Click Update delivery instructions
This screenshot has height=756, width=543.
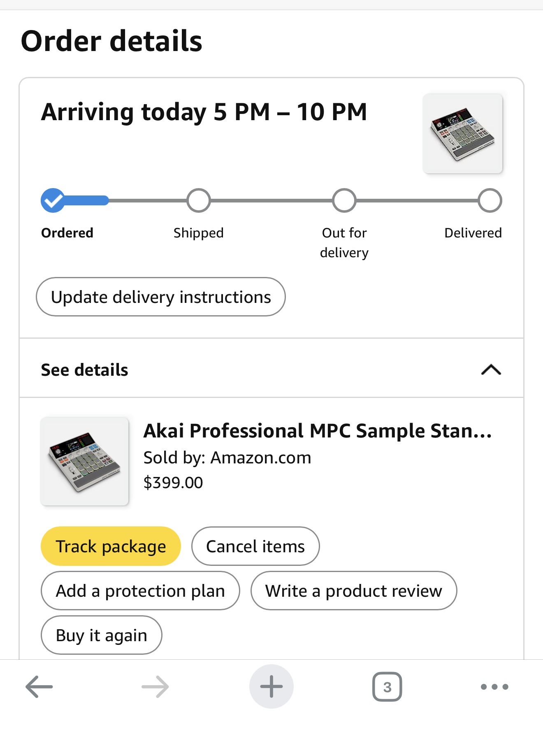point(161,297)
